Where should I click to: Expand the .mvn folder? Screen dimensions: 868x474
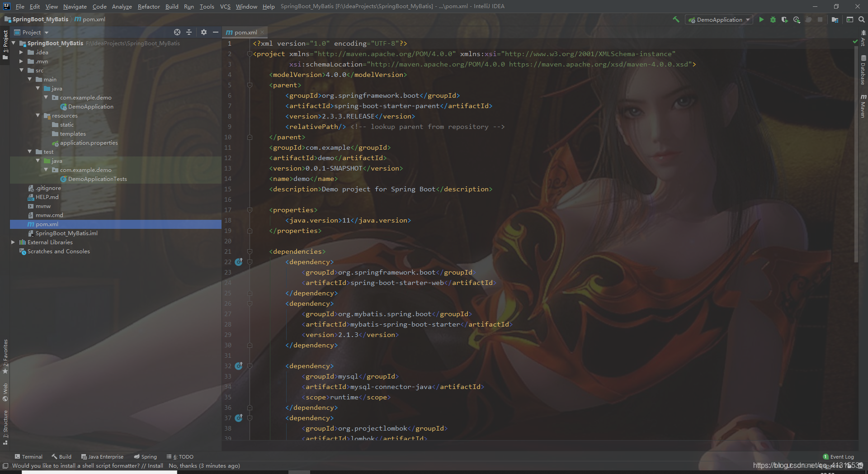pos(21,61)
